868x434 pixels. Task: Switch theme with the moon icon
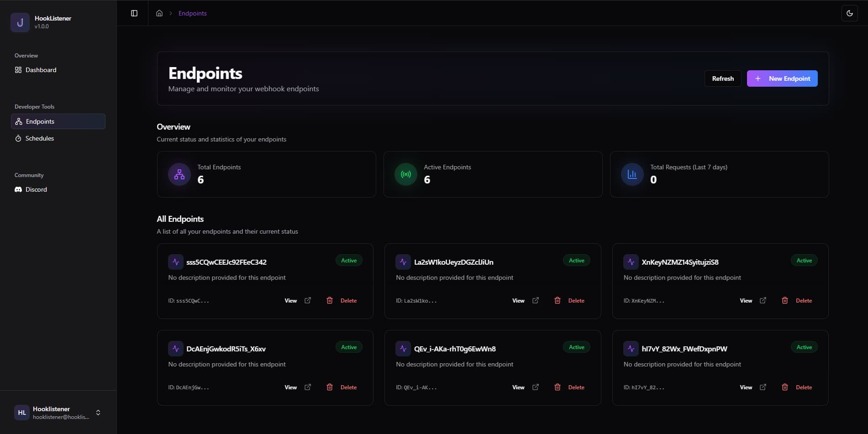pyautogui.click(x=850, y=13)
